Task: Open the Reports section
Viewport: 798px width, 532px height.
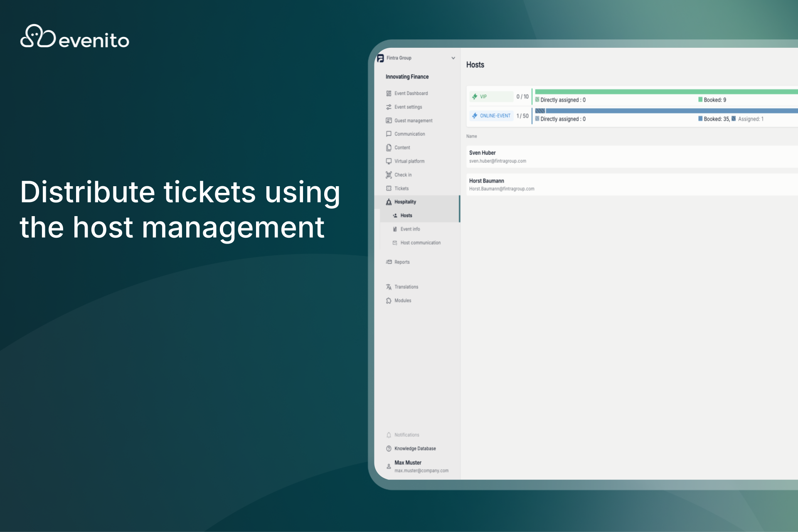Action: tap(402, 262)
